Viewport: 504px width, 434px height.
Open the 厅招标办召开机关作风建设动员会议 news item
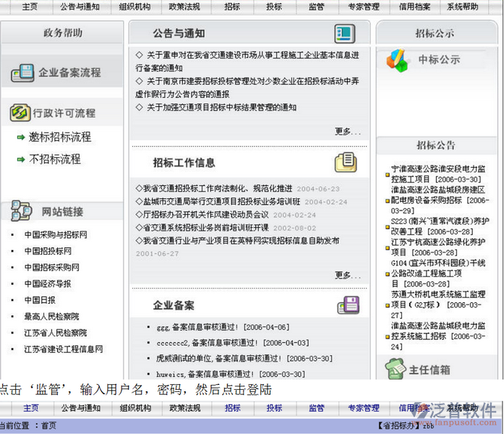[206, 214]
